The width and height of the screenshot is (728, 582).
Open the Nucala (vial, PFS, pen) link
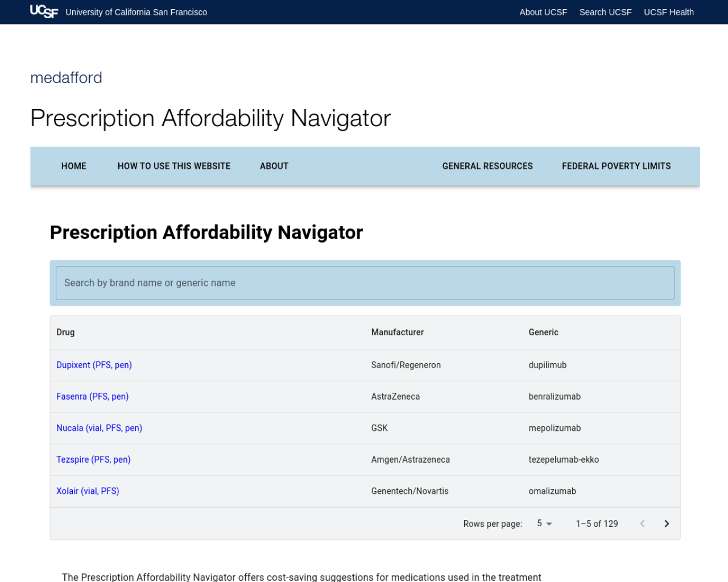[x=99, y=428]
